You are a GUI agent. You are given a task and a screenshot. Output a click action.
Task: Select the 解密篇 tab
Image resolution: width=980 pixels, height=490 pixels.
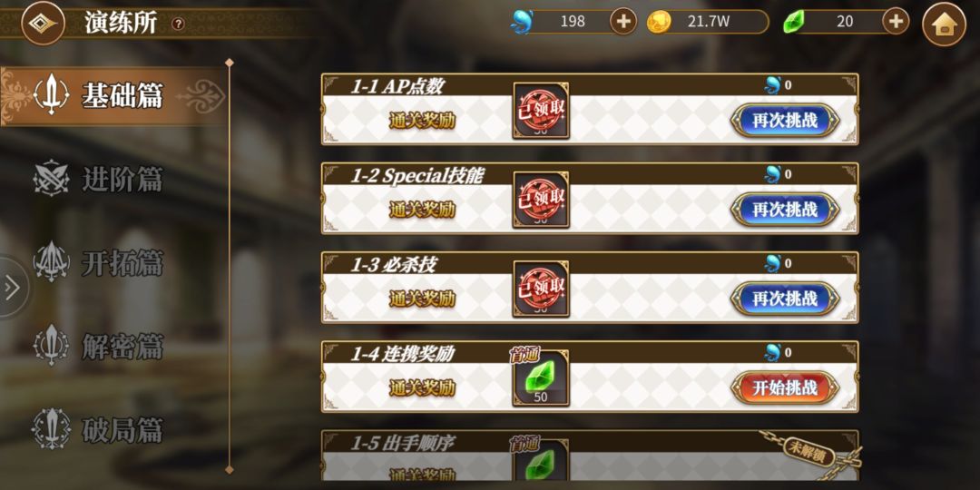click(x=97, y=347)
